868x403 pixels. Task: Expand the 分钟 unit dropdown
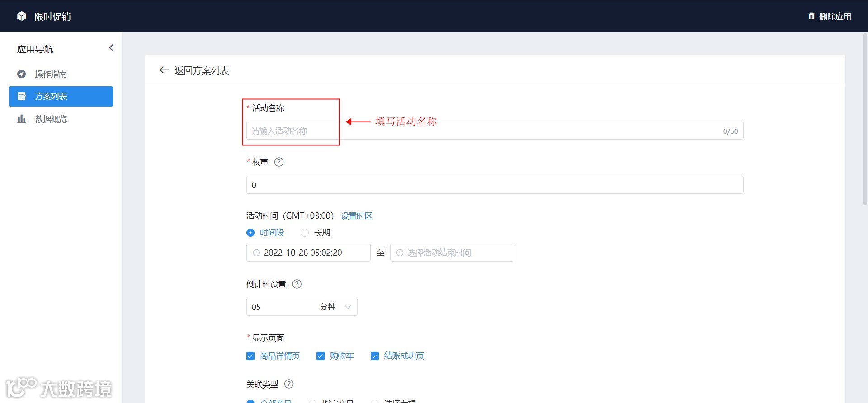click(335, 307)
